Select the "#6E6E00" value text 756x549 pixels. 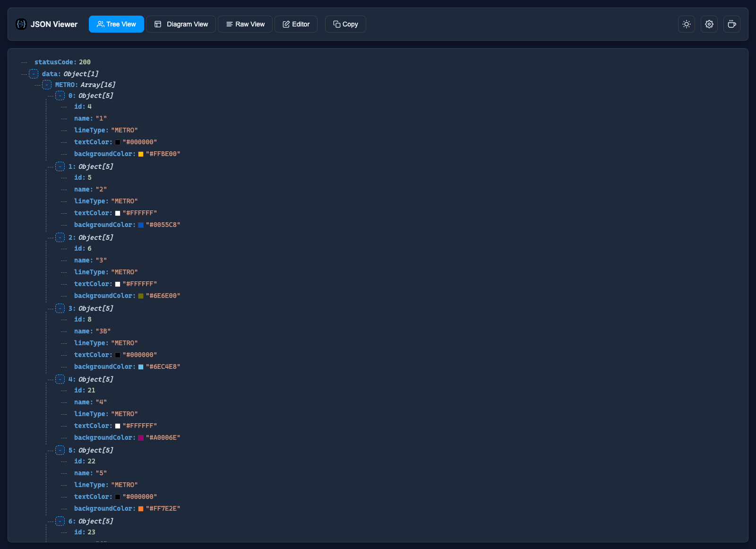tap(163, 296)
